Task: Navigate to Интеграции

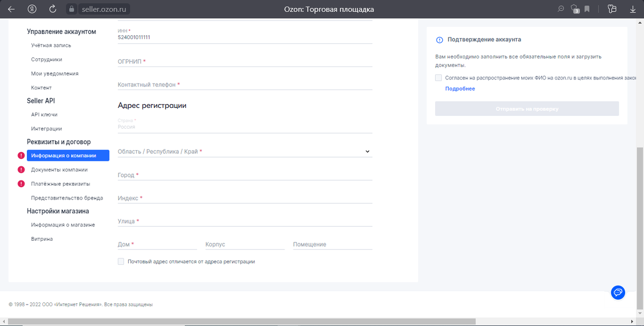Action: tap(46, 129)
